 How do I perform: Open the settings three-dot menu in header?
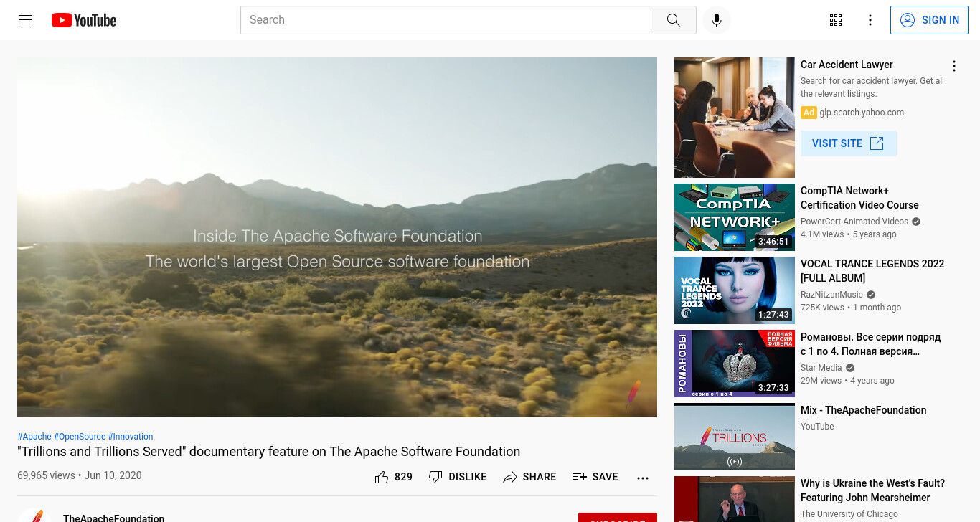coord(870,20)
